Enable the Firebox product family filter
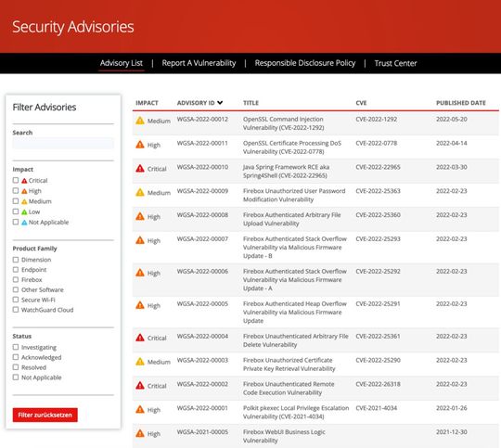 point(16,279)
